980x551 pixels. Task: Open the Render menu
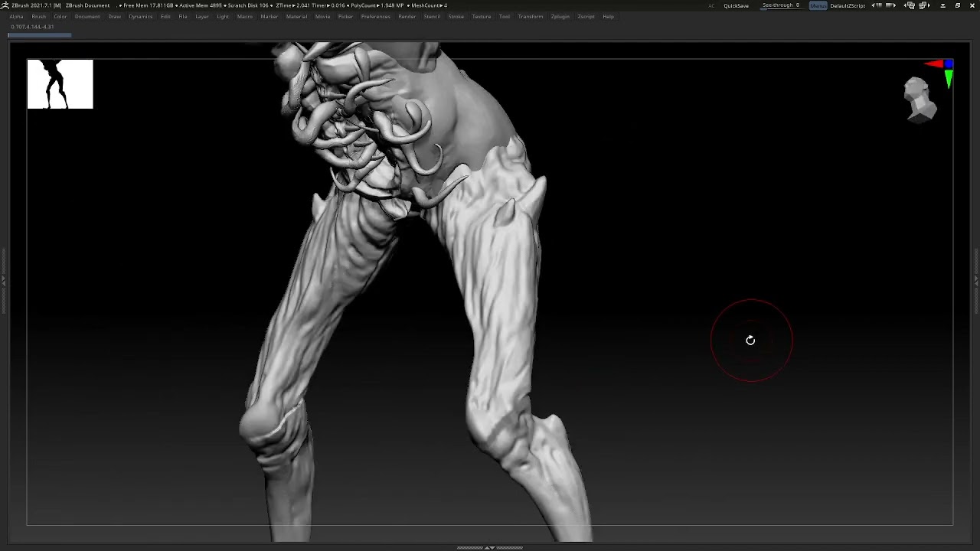coord(407,16)
